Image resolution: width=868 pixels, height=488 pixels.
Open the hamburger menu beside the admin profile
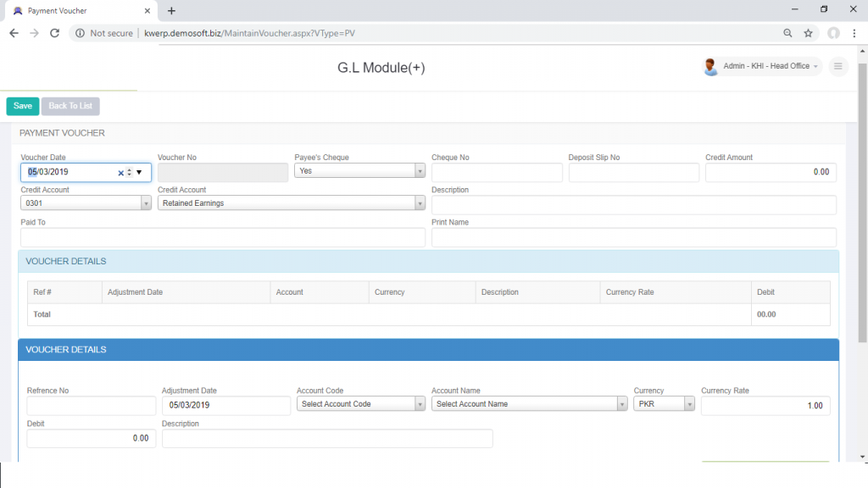point(838,66)
